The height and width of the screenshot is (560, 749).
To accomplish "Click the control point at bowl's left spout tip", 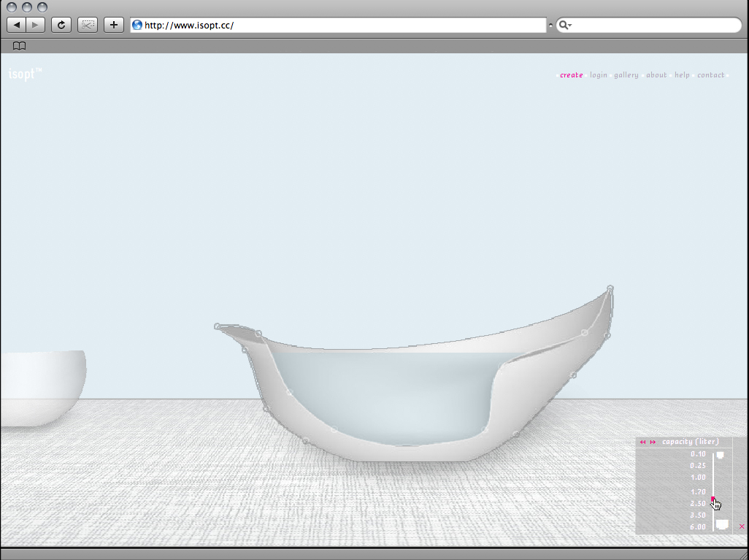I will (x=218, y=326).
